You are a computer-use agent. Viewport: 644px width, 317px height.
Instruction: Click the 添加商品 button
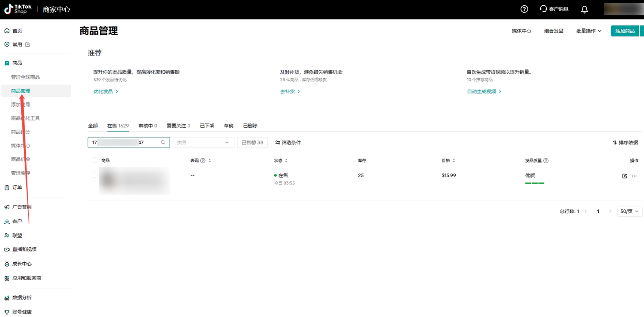(624, 31)
